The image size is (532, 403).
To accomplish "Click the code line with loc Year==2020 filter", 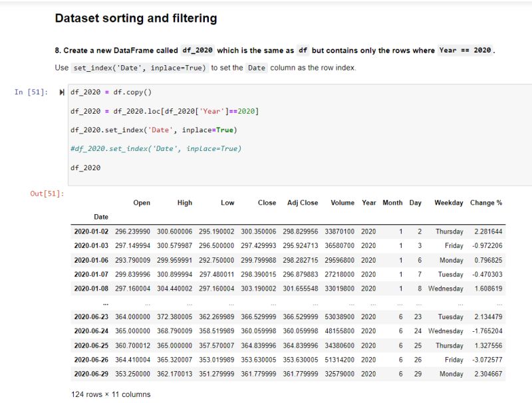I will [164, 111].
